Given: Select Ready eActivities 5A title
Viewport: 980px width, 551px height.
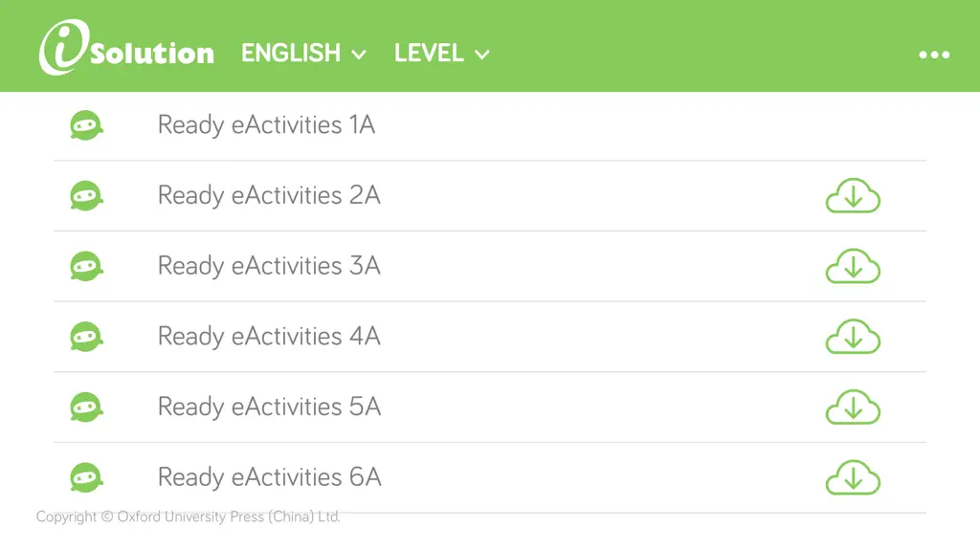Looking at the screenshot, I should click(x=269, y=408).
